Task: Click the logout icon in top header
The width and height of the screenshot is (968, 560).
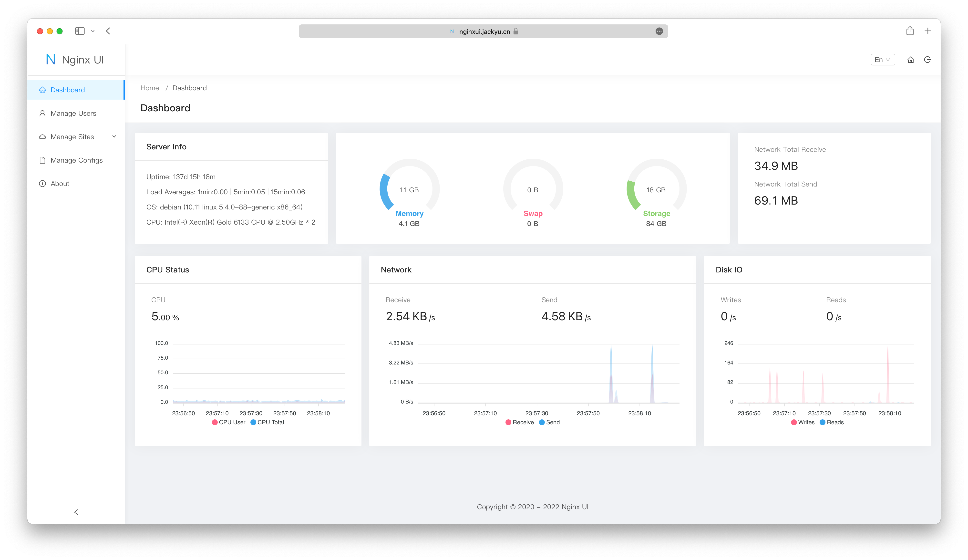Action: tap(927, 60)
